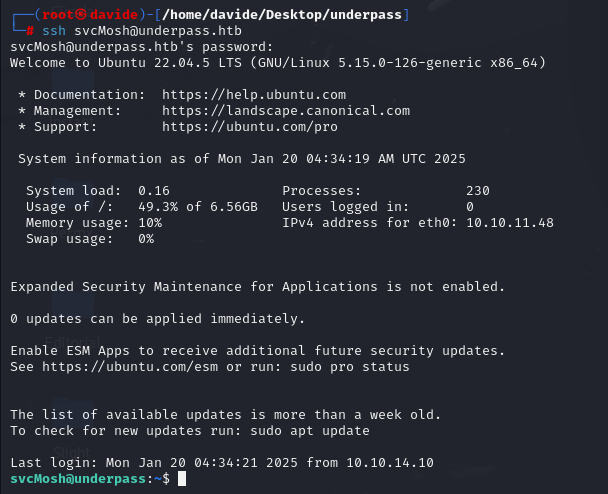This screenshot has height=494, width=608.
Task: Click the svcMosh@underpass prompt text
Action: [78, 478]
